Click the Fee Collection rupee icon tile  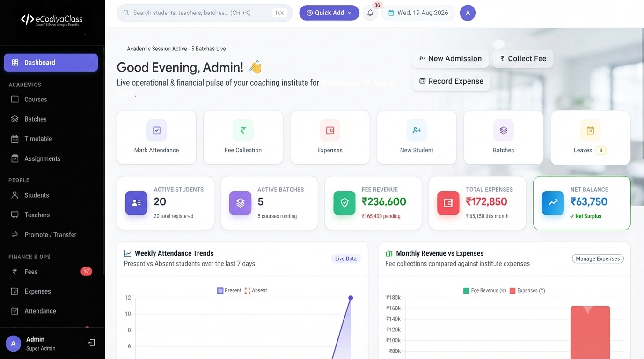(243, 130)
